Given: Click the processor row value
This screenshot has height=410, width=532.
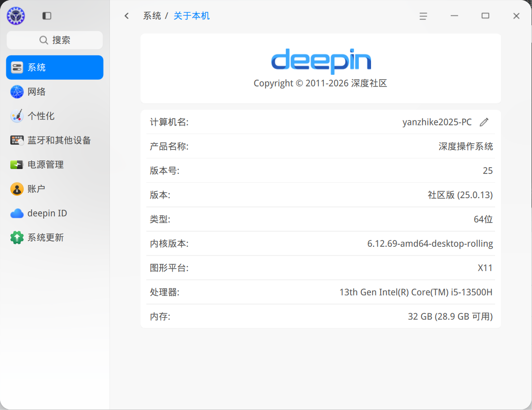Looking at the screenshot, I should point(416,292).
